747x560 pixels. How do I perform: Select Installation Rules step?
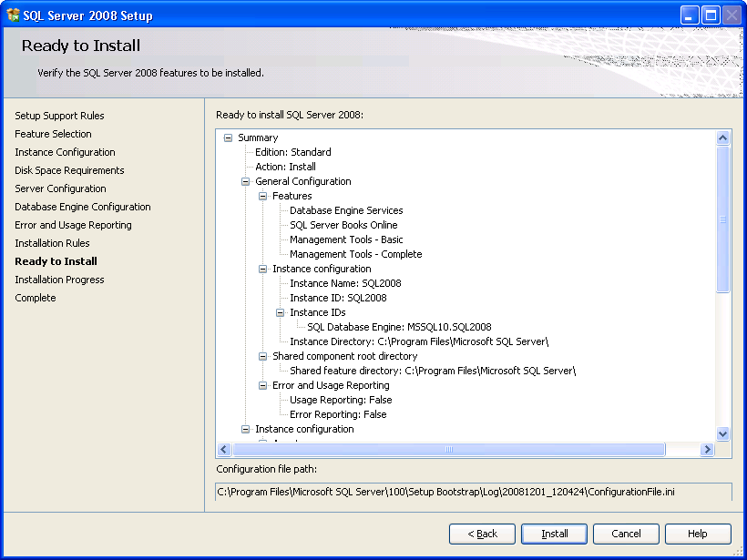(53, 243)
